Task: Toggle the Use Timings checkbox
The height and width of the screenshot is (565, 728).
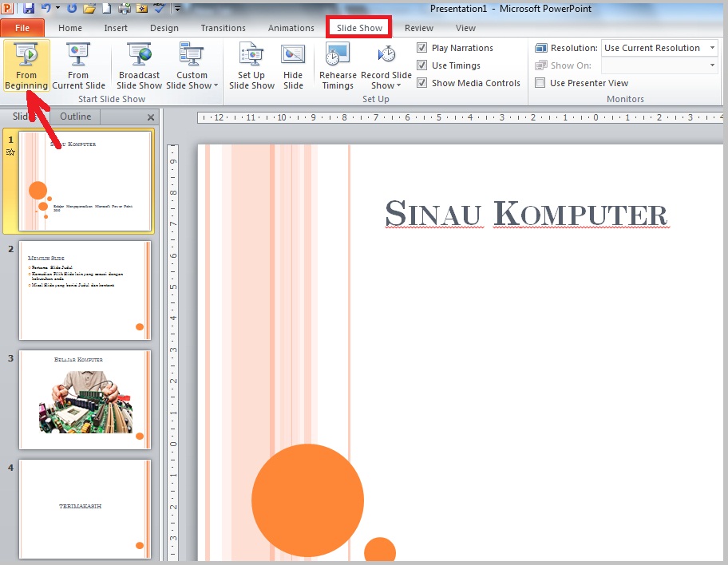Action: (x=422, y=65)
